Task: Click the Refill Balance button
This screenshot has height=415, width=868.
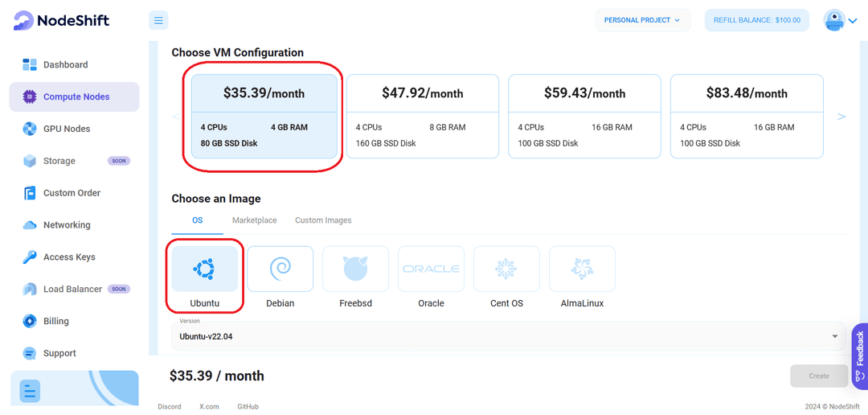Action: pos(756,20)
